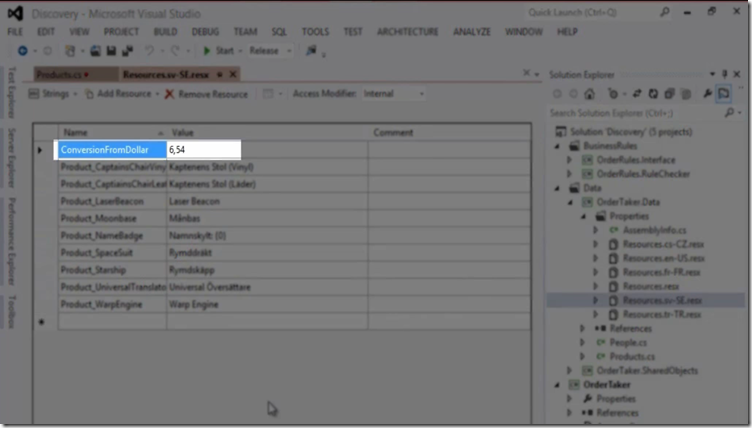
Task: Select Resources.tr-TR.resx in Solution Explorer
Action: click(662, 315)
